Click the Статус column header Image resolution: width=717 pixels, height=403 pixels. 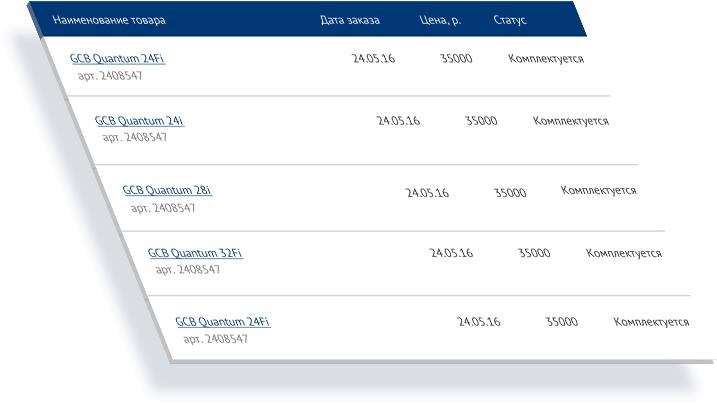click(510, 20)
